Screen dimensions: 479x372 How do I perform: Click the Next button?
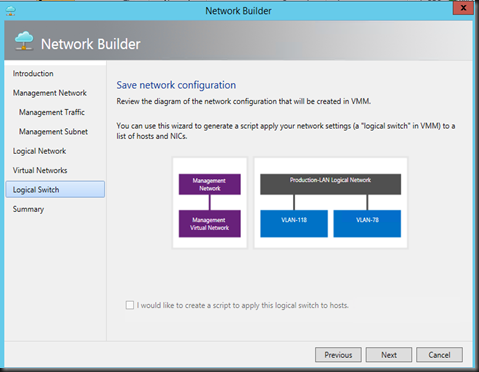(389, 355)
